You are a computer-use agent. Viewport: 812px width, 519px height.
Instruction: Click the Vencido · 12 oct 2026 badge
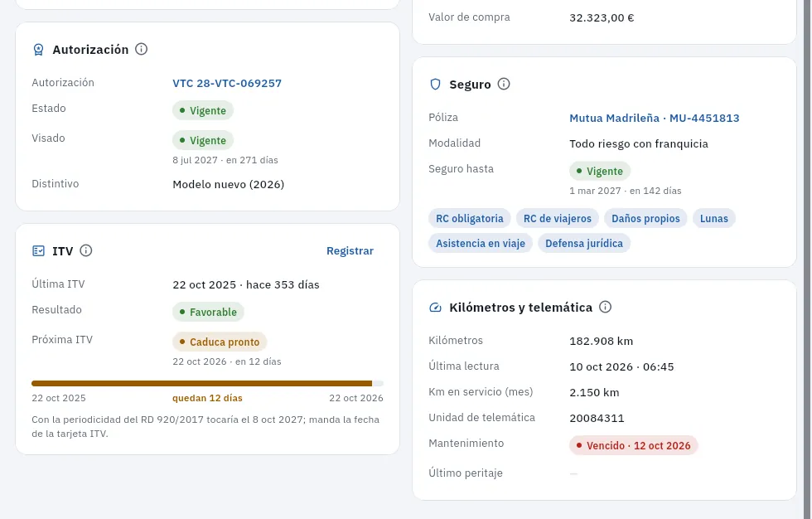point(633,446)
